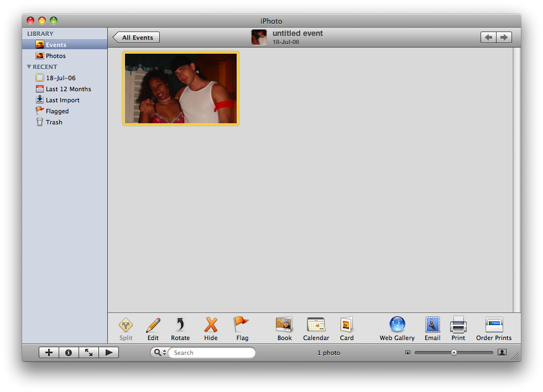Publish to Web Gallery

click(x=397, y=325)
